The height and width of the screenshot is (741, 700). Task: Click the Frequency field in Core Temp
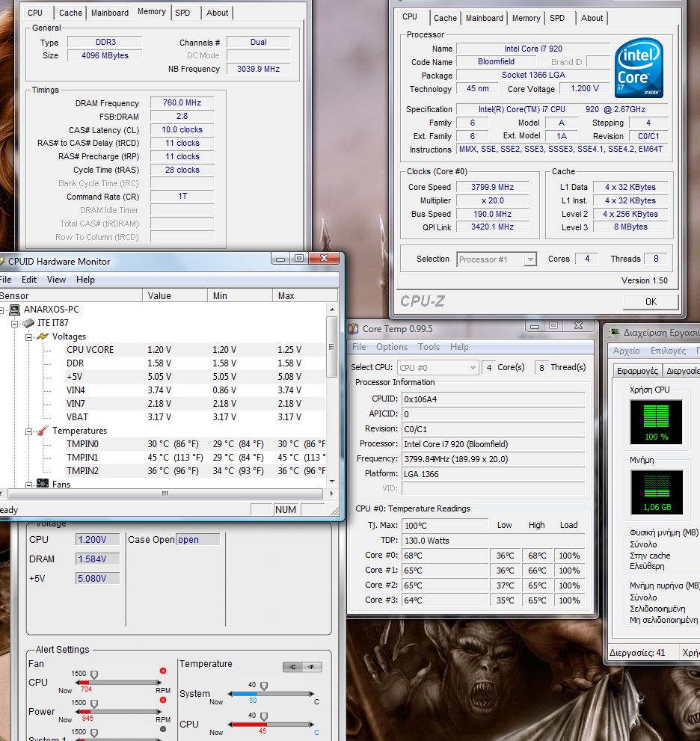tap(494, 459)
